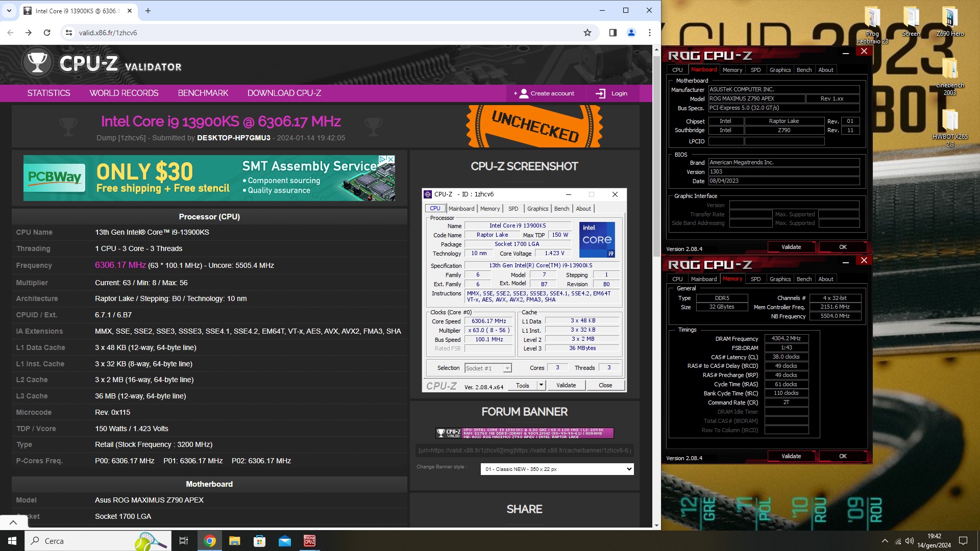Open Screen folder on desktop
This screenshot has width=980, height=551.
pyautogui.click(x=911, y=22)
